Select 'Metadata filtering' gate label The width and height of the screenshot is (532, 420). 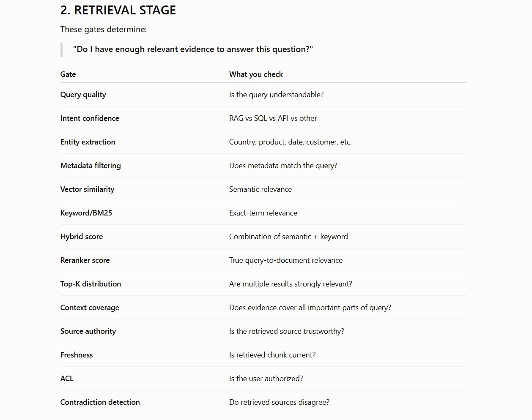[x=90, y=166]
